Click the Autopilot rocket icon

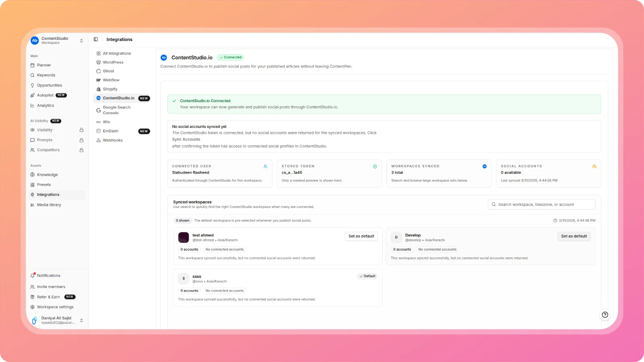point(33,95)
